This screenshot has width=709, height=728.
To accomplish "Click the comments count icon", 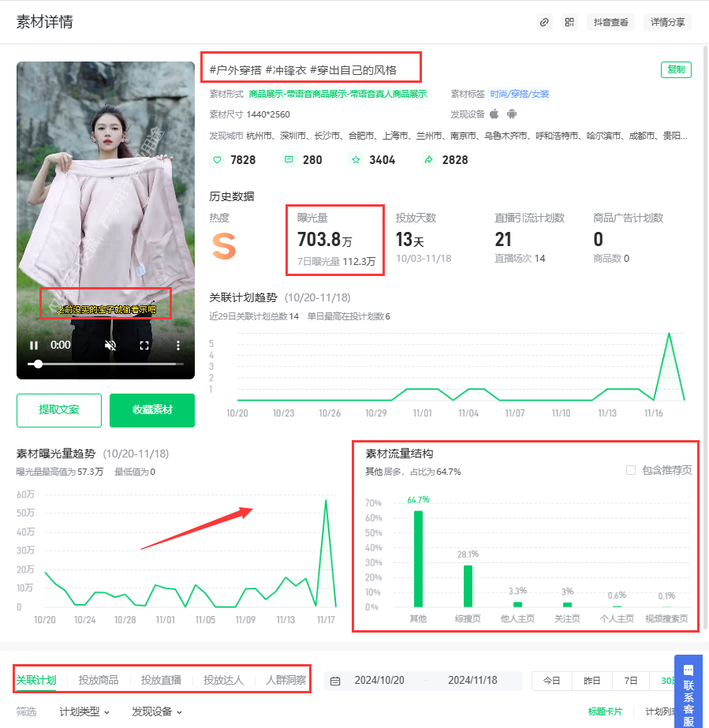I will click(x=289, y=159).
